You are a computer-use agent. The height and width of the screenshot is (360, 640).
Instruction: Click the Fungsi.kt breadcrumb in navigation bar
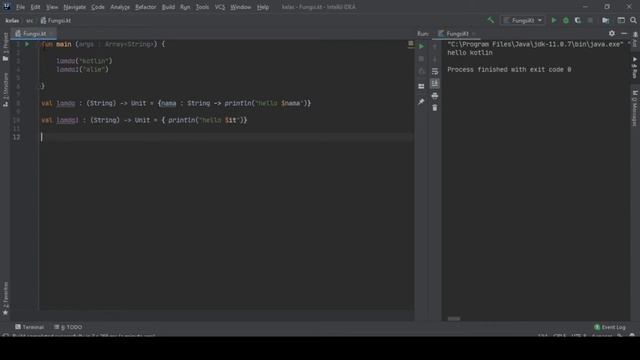56,20
